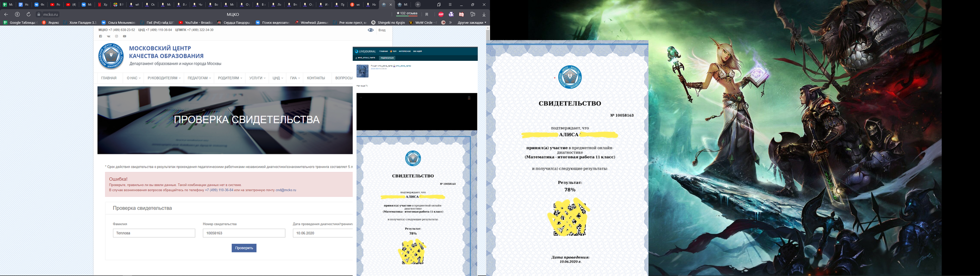Switch to the YouTube tab labeled (4)

(x=71, y=4)
